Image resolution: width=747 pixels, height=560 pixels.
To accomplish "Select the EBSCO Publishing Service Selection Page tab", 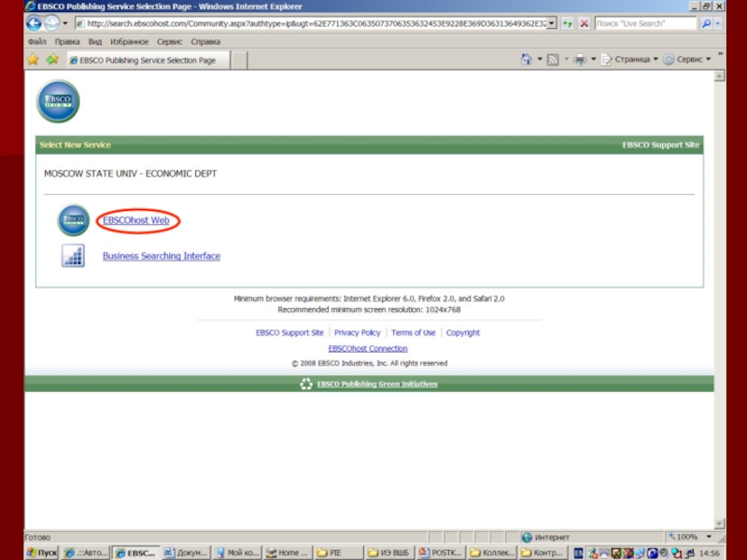I will pos(148,60).
